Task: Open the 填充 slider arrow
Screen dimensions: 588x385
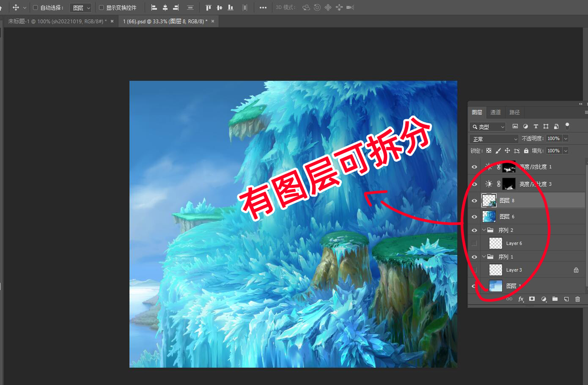Action: pos(566,151)
